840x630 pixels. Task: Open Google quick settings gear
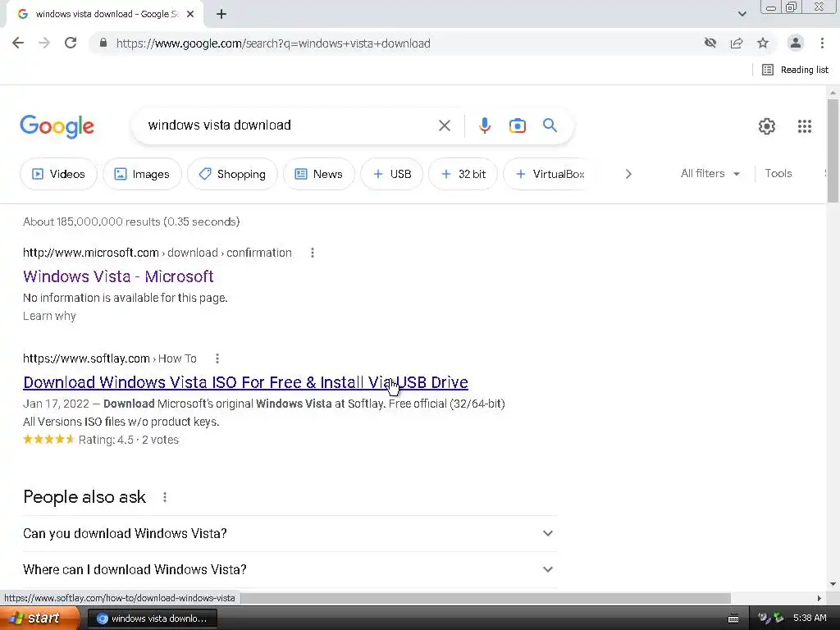tap(767, 126)
